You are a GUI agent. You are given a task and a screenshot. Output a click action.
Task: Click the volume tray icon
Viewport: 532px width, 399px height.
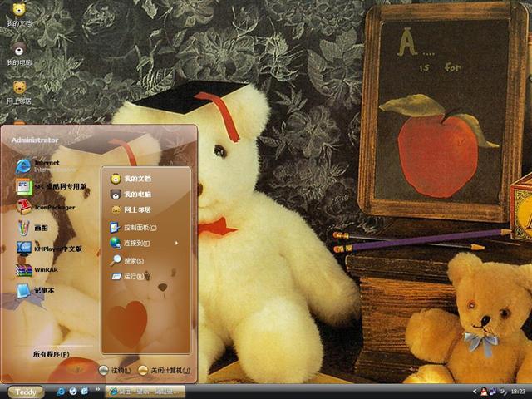coord(502,392)
